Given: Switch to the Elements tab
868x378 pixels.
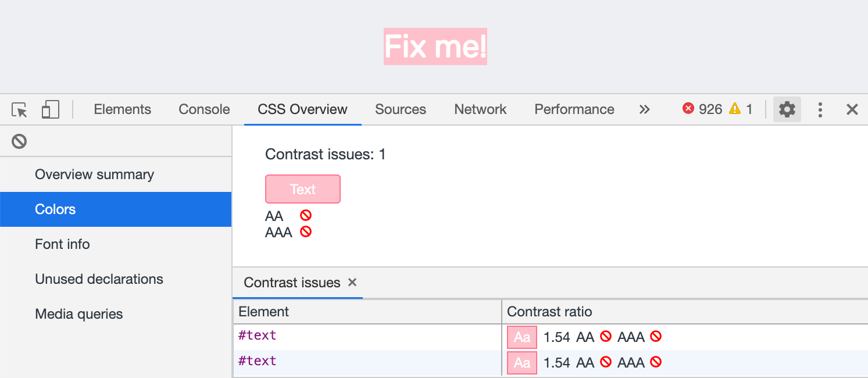Looking at the screenshot, I should pyautogui.click(x=122, y=109).
